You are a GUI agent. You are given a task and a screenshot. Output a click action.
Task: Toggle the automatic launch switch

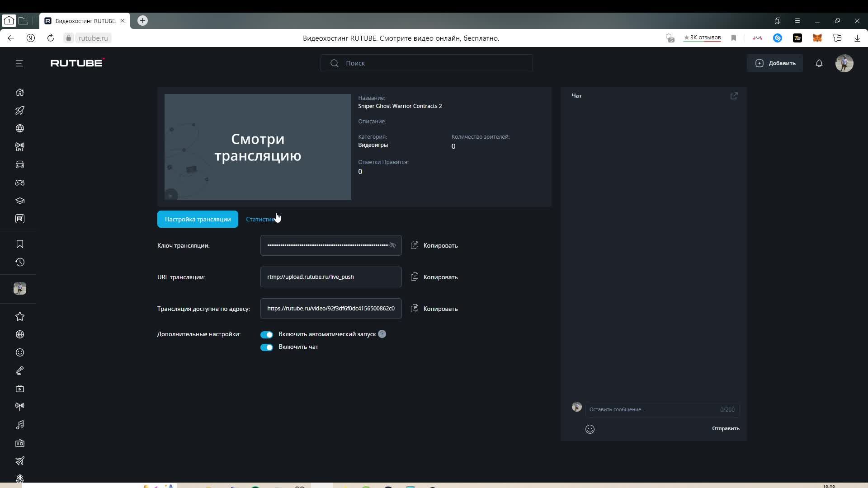[x=266, y=335]
